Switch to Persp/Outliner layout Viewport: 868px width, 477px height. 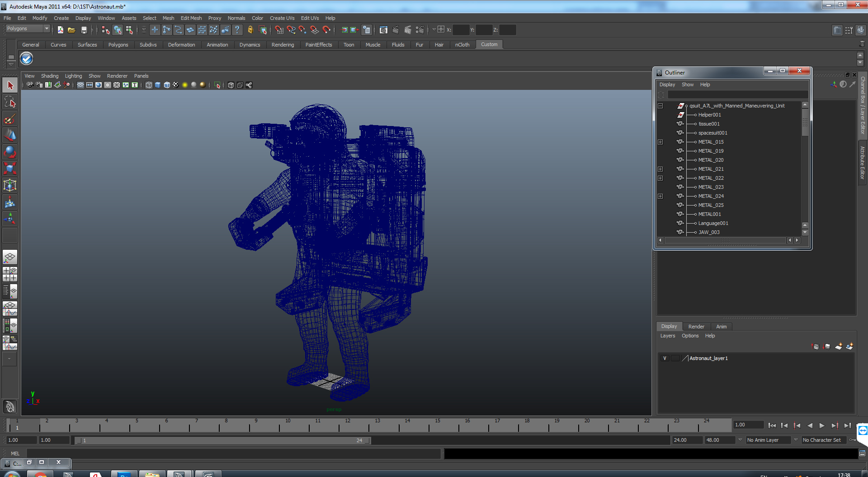(10, 291)
